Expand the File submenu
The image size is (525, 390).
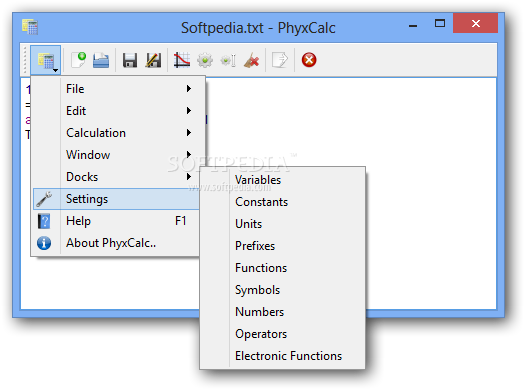pyautogui.click(x=118, y=89)
